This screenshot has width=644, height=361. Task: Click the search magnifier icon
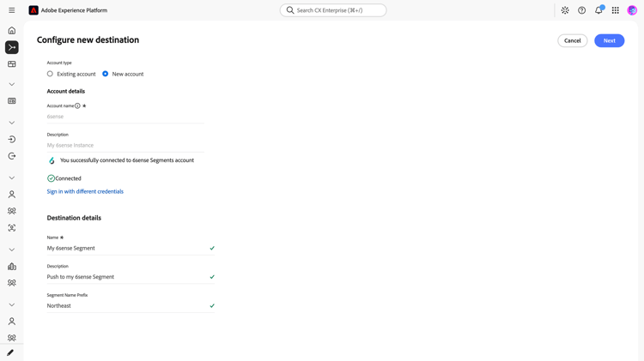coord(290,10)
